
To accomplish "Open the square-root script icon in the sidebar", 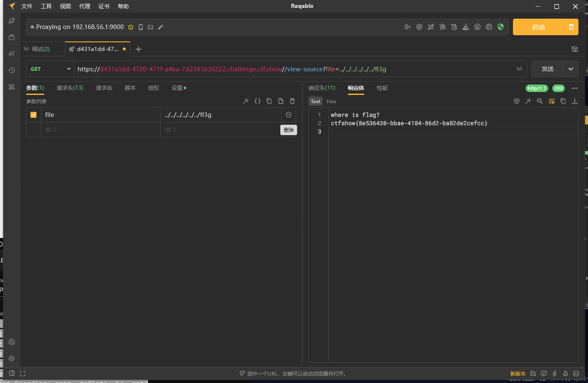I will pos(12,53).
